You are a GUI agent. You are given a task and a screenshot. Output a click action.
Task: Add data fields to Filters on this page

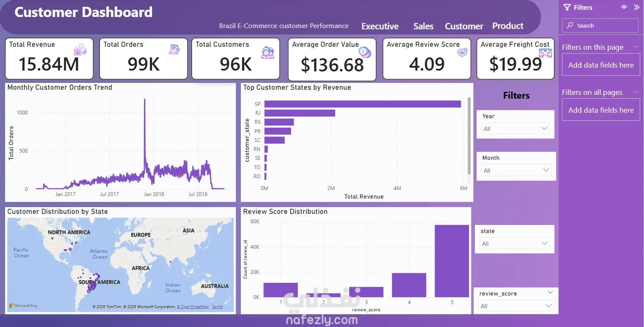pos(601,65)
